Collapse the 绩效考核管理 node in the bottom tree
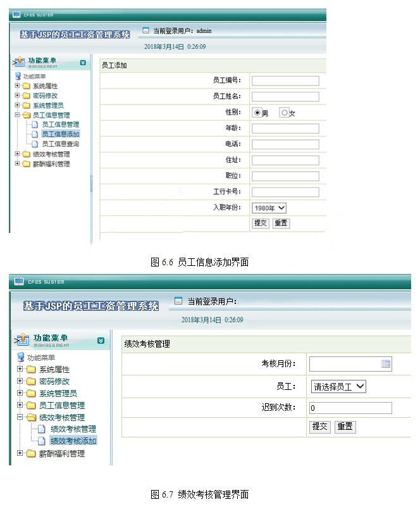The image size is (420, 521). pos(20,417)
